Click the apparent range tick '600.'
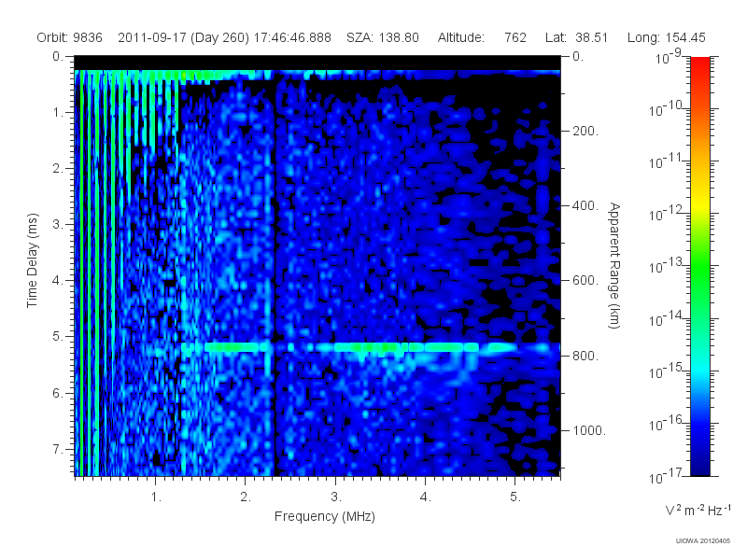Image resolution: width=747 pixels, height=560 pixels. point(585,281)
